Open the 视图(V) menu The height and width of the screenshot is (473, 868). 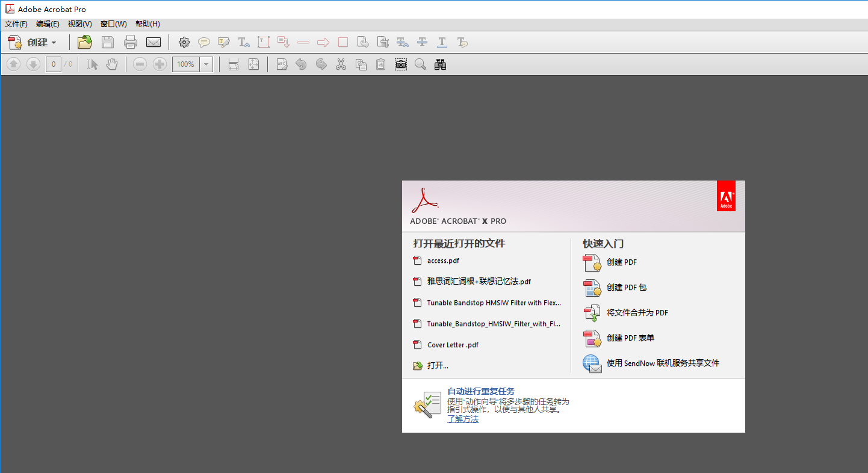(x=79, y=24)
